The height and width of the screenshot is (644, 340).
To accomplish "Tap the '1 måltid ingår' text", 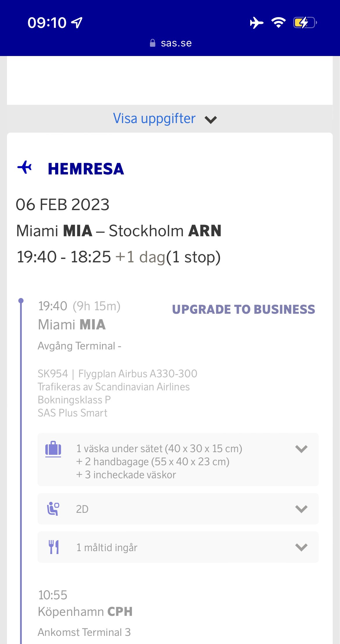I will coord(107,547).
